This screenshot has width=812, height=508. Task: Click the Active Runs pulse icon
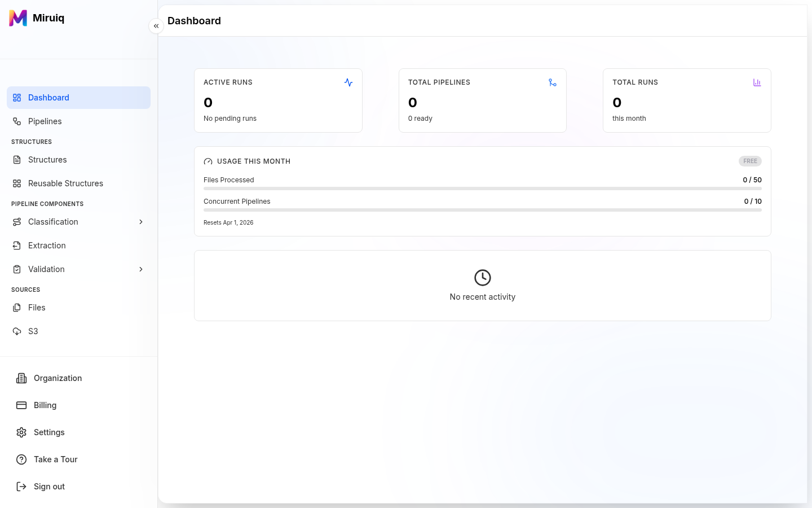(348, 82)
